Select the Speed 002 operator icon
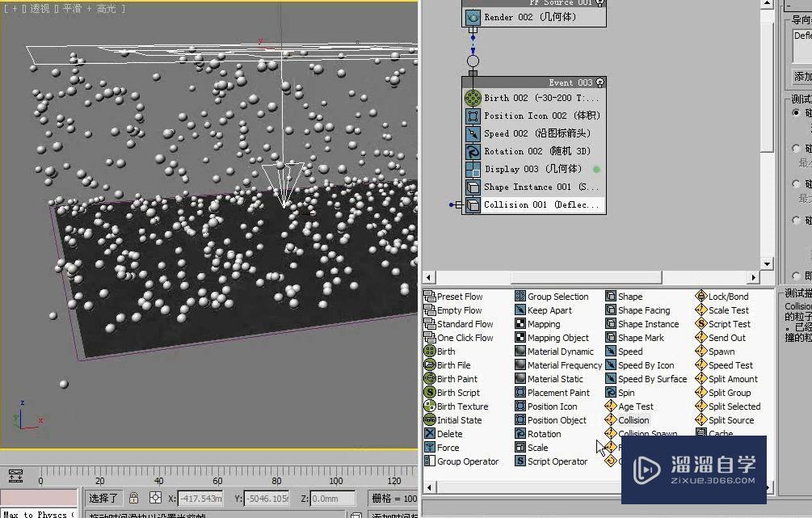The width and height of the screenshot is (812, 518). (x=473, y=133)
